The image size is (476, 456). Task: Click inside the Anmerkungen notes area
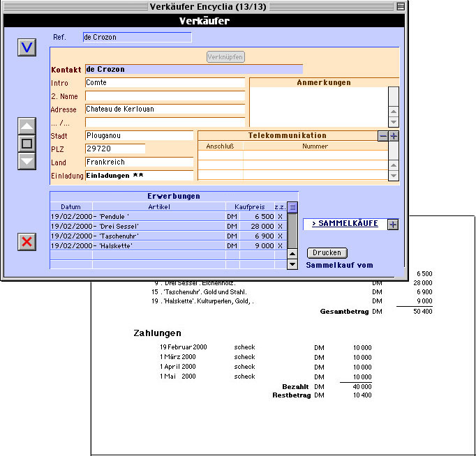319,107
